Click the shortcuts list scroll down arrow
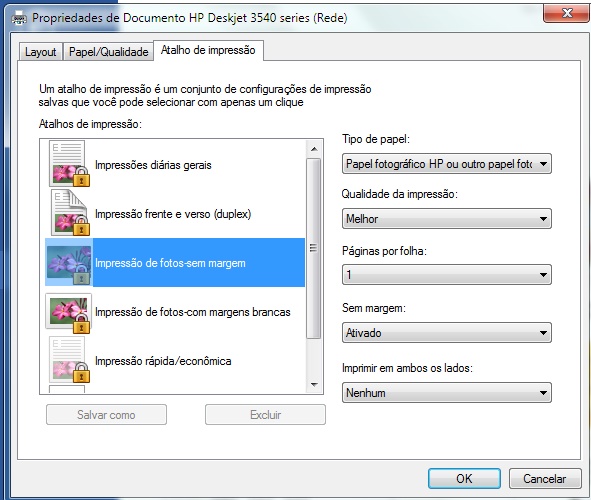 pos(314,384)
